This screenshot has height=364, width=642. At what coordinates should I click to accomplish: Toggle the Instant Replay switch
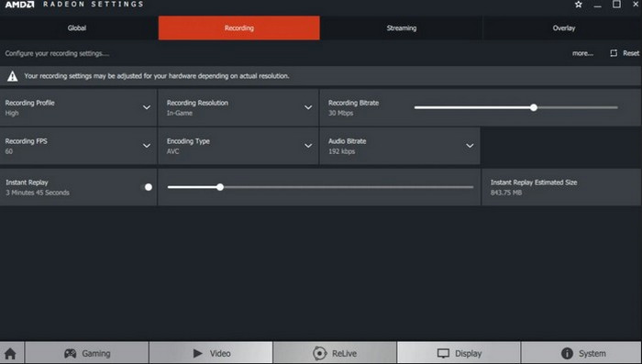coord(146,187)
